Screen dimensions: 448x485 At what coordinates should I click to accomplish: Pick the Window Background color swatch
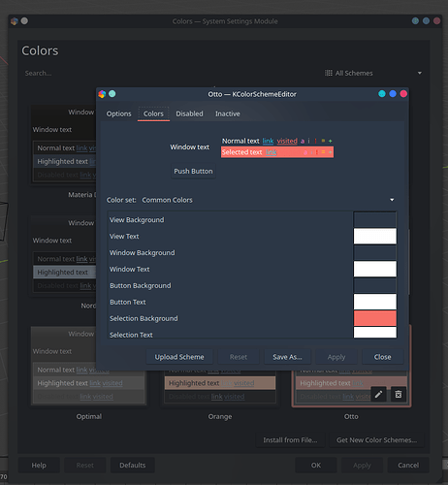pyautogui.click(x=374, y=252)
